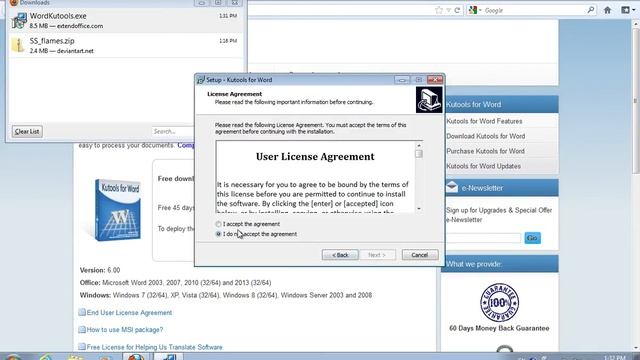Click the license agreement scrollbar thumb
The image size is (640, 360).
[x=419, y=154]
